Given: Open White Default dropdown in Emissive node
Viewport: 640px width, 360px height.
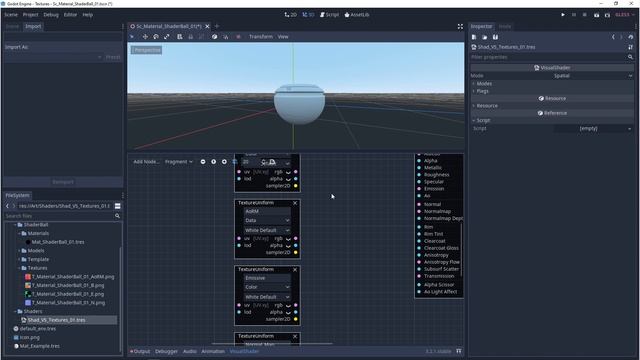Looking at the screenshot, I should coord(267,297).
